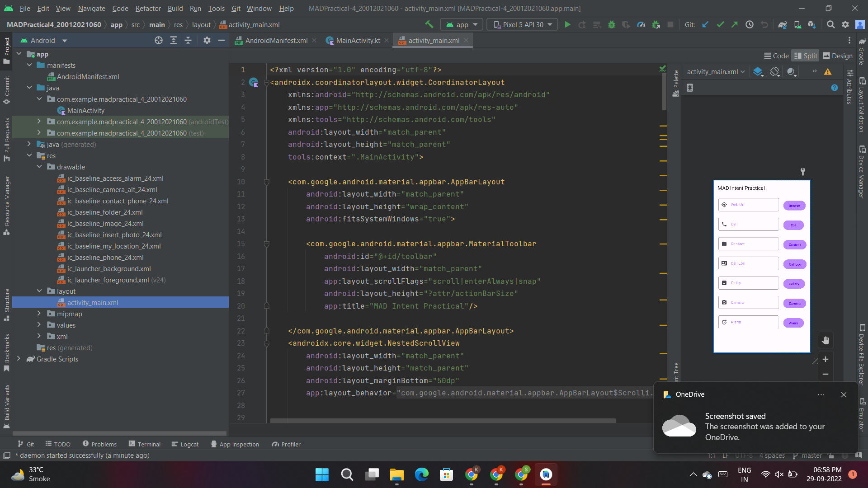Dismiss the OneDrive screenshot notification
Image resolution: width=868 pixels, height=488 pixels.
click(844, 394)
